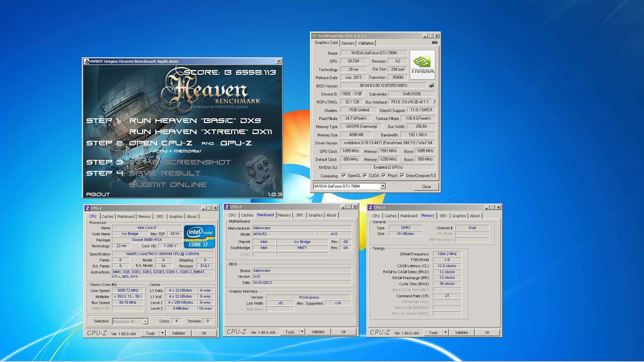Screen dimensions: 644x362
Task: Click the Memory Size 4096 MB field
Action: [x=356, y=135]
